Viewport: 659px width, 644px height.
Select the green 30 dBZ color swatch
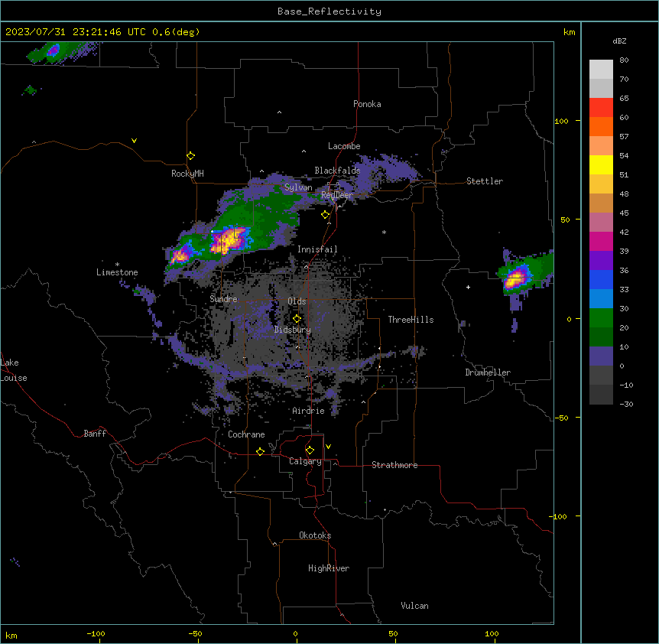(x=601, y=318)
